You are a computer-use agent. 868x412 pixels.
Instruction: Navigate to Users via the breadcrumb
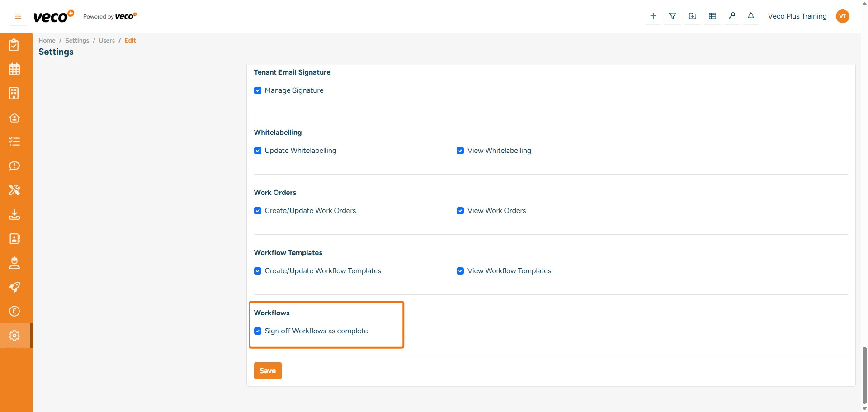107,40
